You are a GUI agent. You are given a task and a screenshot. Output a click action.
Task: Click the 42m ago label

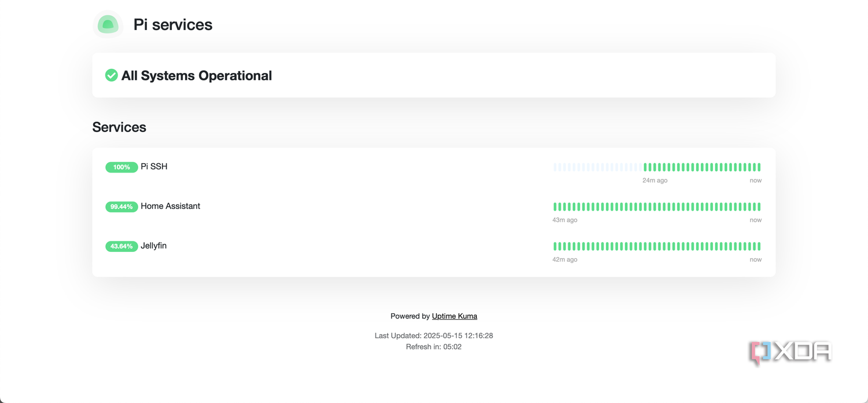(x=565, y=259)
